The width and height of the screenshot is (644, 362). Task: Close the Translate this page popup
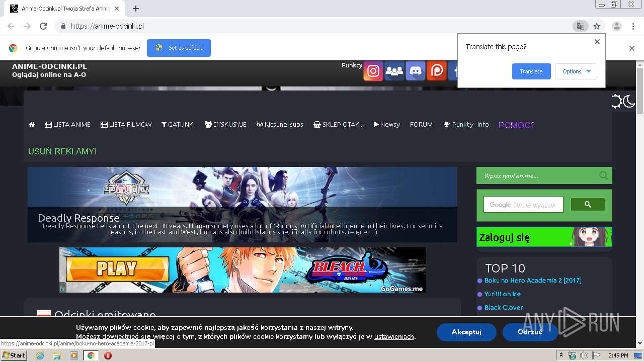[x=597, y=42]
